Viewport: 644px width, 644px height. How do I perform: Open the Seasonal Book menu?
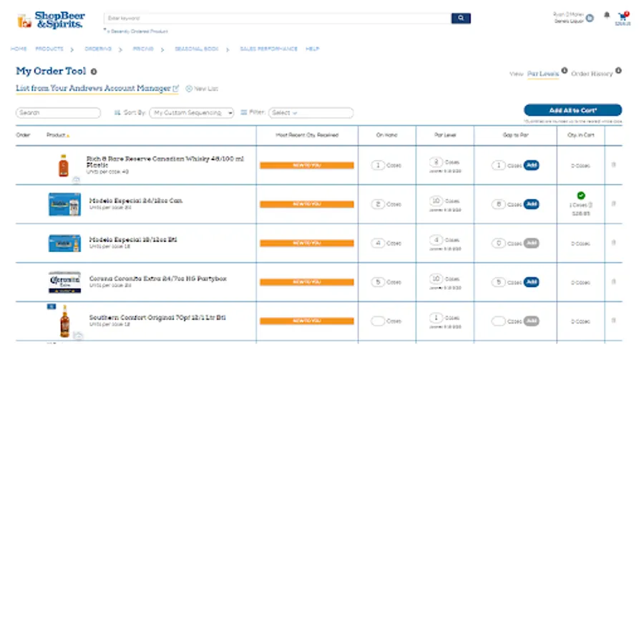pyautogui.click(x=197, y=49)
